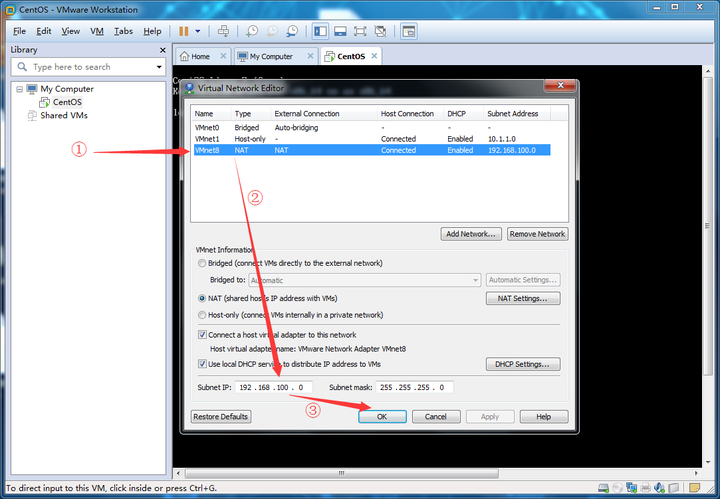
Task: Click the Suspend (pause) toolbar icon
Action: coord(184,31)
